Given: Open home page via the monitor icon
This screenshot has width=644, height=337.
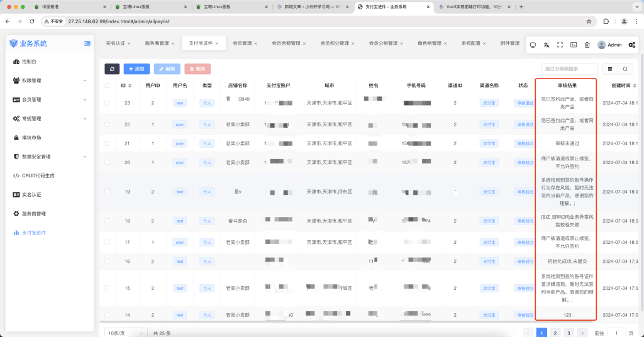Looking at the screenshot, I should [533, 45].
